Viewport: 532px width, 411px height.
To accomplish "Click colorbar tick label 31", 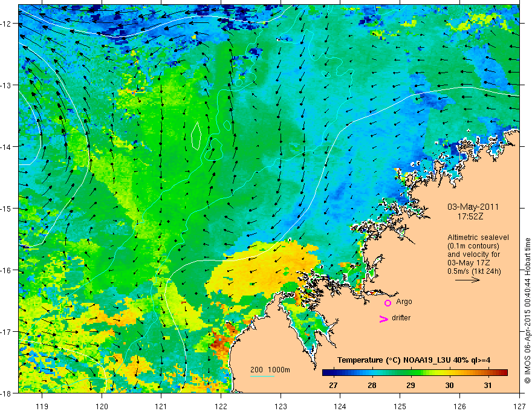I will point(488,385).
